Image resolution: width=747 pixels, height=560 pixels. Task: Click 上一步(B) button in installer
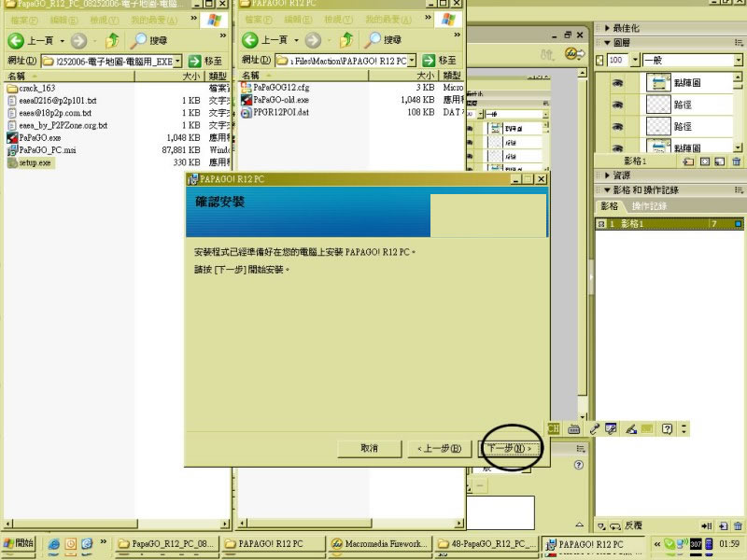pos(440,449)
